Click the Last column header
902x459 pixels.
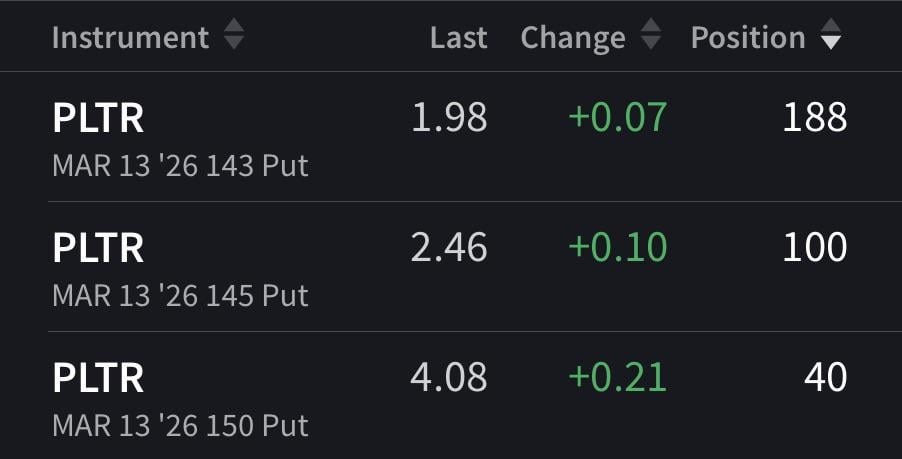458,37
